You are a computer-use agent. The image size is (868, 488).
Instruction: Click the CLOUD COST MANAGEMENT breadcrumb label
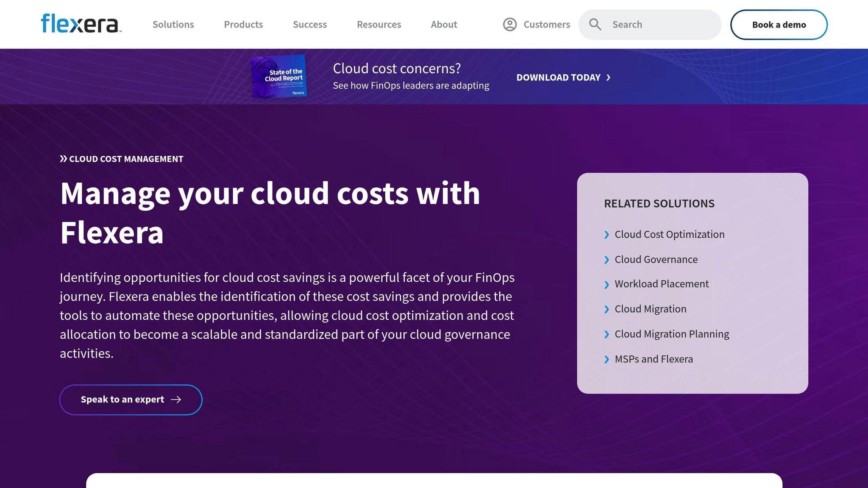point(126,159)
